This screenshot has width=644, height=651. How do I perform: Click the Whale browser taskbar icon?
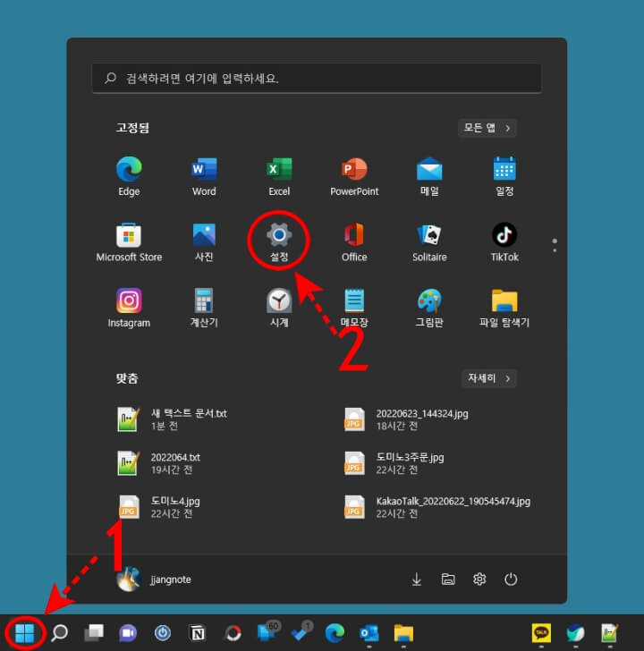pos(575,633)
